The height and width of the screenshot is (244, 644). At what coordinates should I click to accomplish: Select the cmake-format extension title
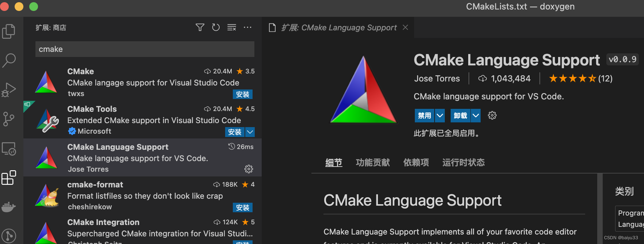[95, 184]
